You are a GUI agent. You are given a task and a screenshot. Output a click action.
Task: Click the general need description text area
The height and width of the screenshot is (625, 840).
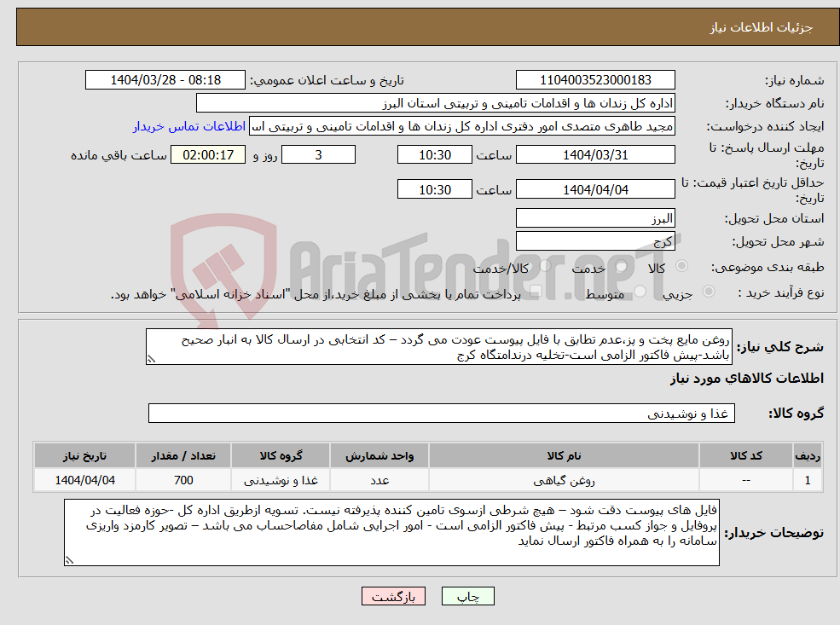[438, 347]
